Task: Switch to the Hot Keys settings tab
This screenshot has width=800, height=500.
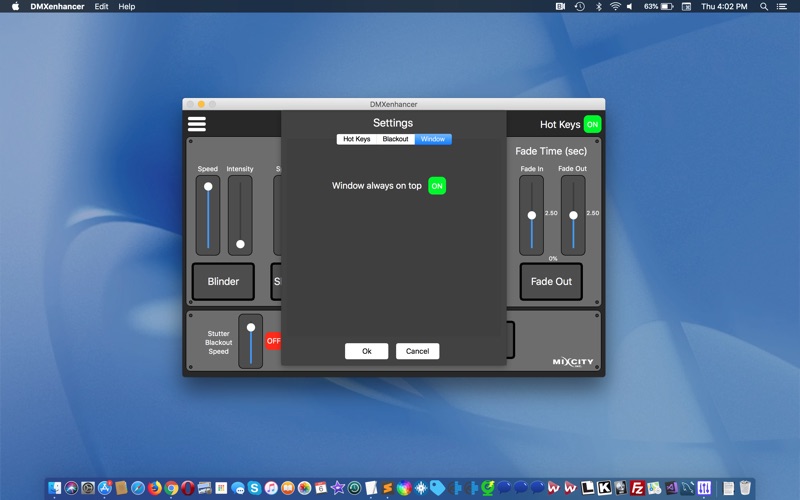Action: [356, 139]
